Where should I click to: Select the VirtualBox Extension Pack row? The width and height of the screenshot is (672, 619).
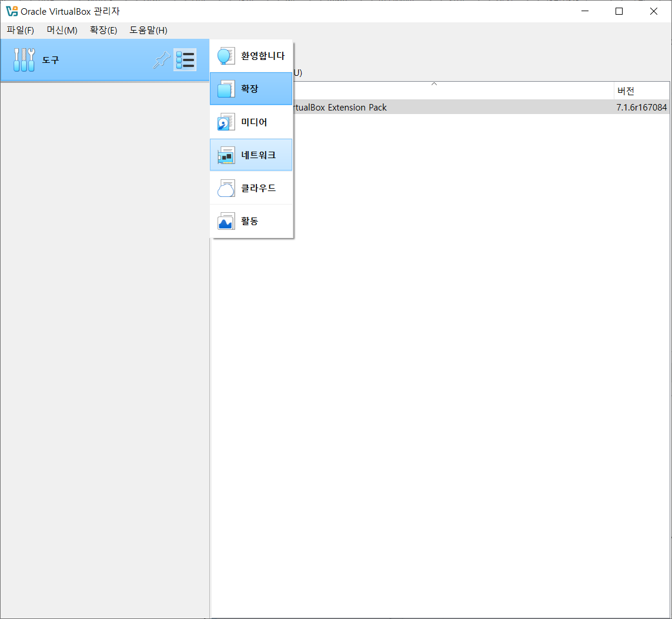440,107
